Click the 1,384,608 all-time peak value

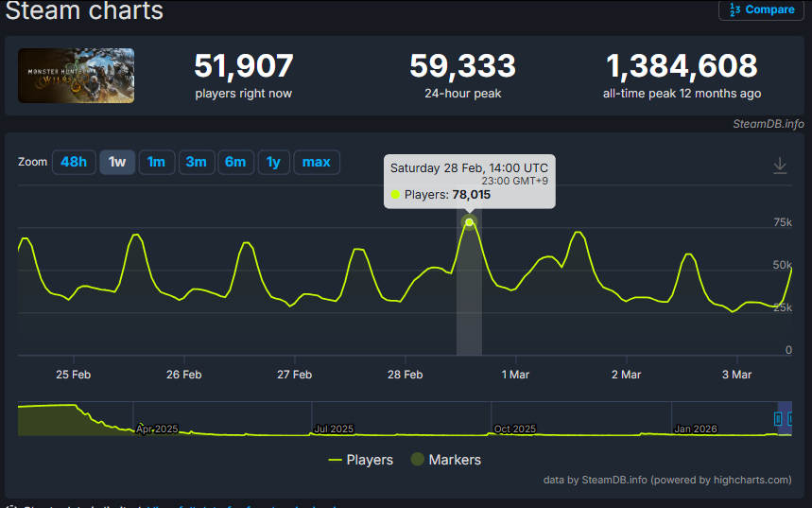[682, 66]
